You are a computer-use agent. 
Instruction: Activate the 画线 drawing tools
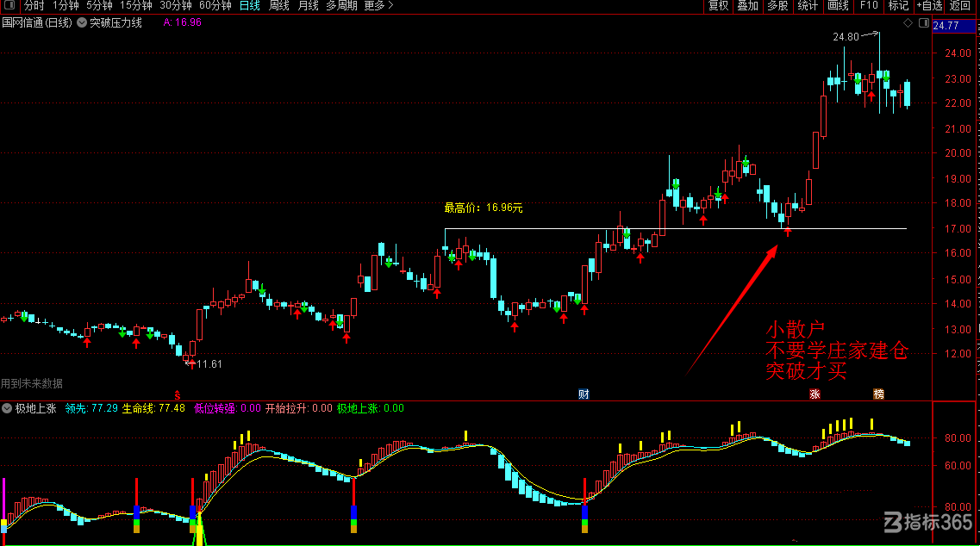(838, 6)
